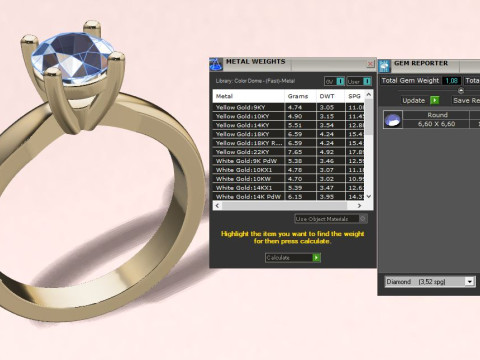Click the green arrow beside Update
This screenshot has height=360, width=480.
435,100
